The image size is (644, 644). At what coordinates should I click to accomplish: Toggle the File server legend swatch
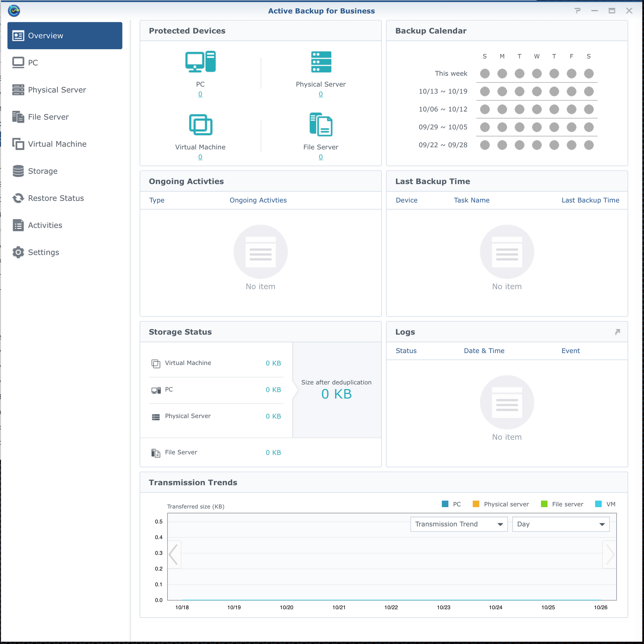pyautogui.click(x=544, y=504)
